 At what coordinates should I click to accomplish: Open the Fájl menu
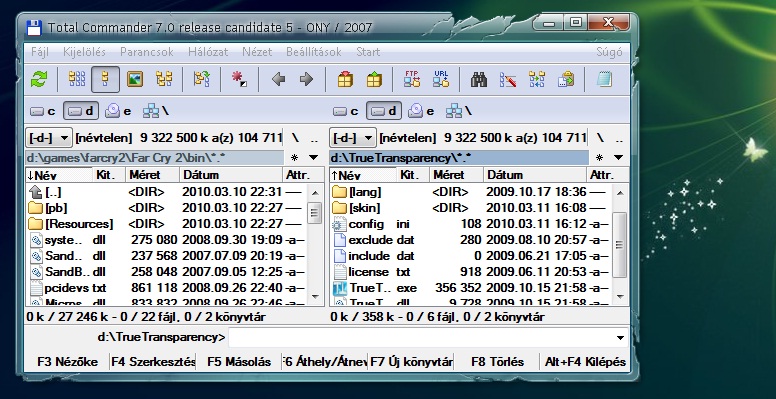40,52
